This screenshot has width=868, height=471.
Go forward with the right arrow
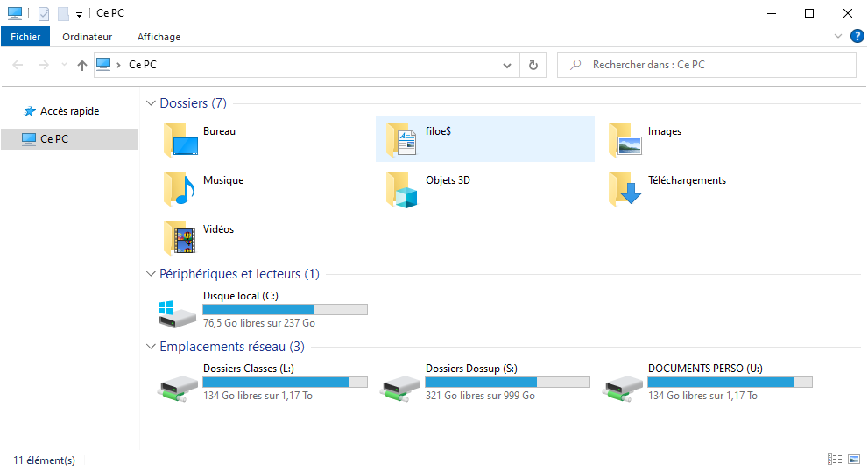coord(43,65)
